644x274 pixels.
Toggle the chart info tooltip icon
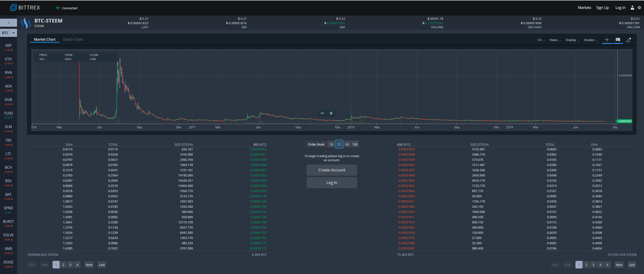pos(618,40)
